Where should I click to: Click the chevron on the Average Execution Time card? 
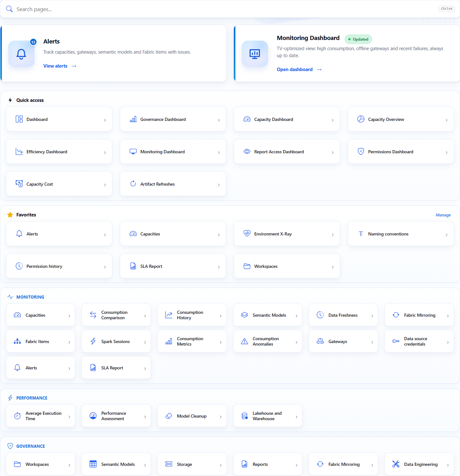pos(69,417)
